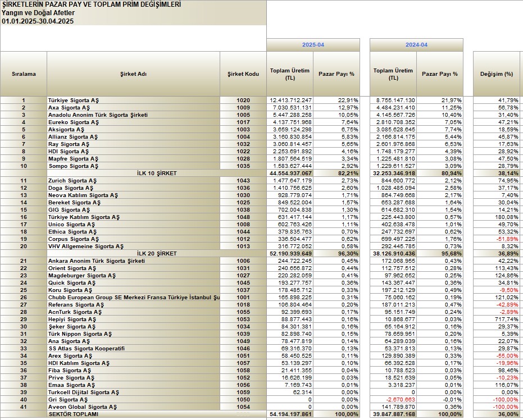This screenshot has height=420, width=523.
Task: Click the İLK 10 ŞİRKET subtotal label
Action: tap(157, 174)
